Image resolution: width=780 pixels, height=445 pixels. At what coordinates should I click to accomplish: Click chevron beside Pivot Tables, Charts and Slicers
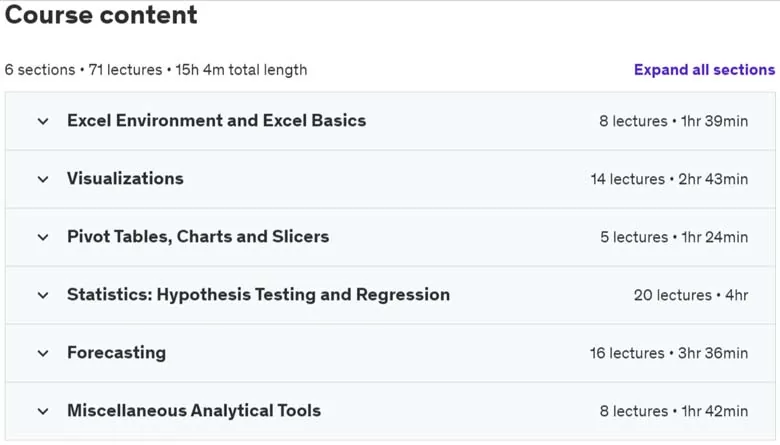tap(43, 237)
